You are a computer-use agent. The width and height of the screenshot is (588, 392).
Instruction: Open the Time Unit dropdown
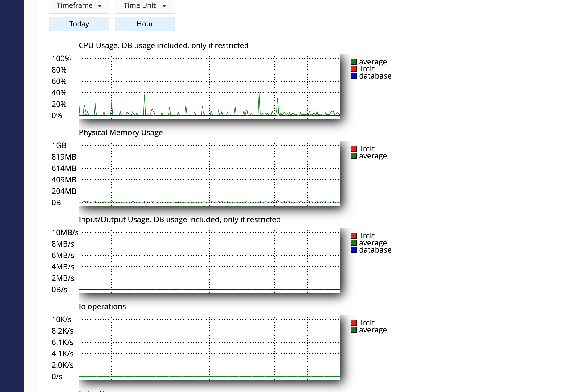click(145, 6)
